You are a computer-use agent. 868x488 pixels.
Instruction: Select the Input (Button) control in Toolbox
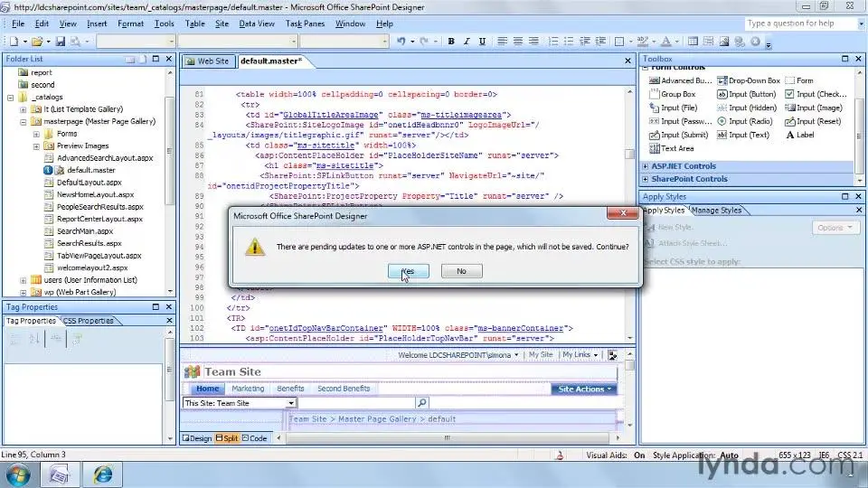747,94
